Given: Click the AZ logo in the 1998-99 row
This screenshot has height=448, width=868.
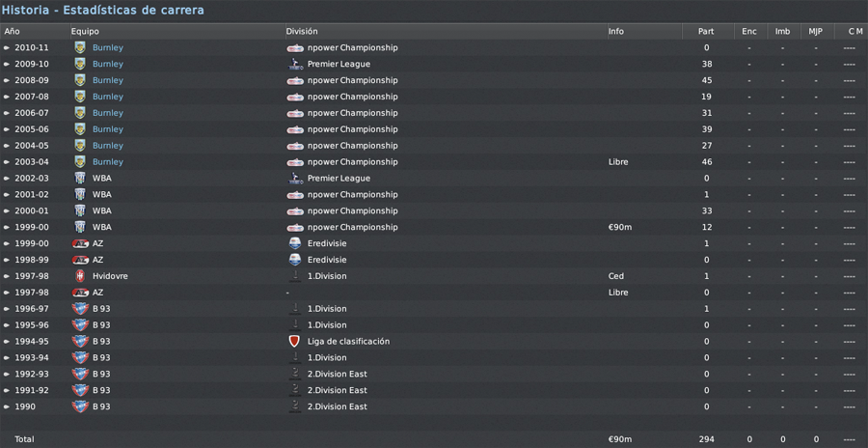Looking at the screenshot, I should pyautogui.click(x=80, y=260).
